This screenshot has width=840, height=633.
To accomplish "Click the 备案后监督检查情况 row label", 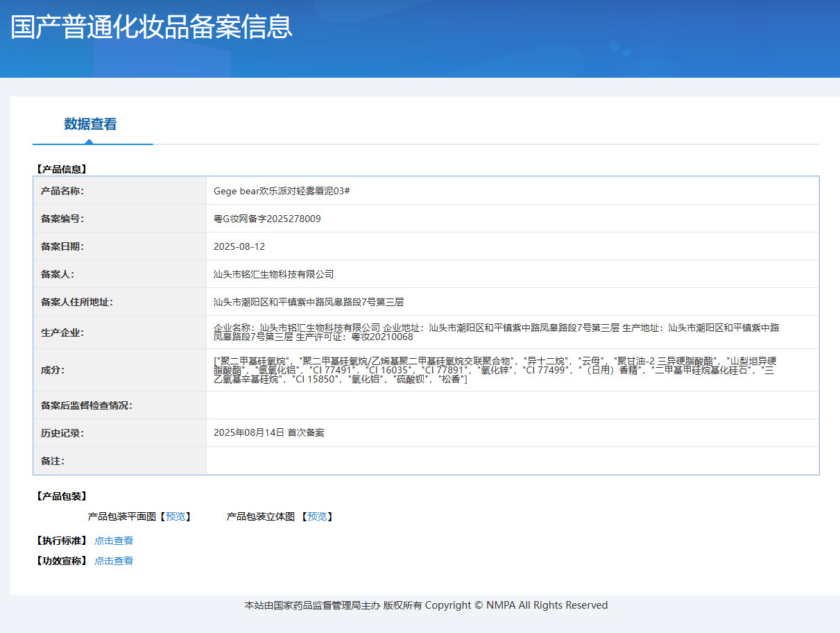I will pos(87,405).
